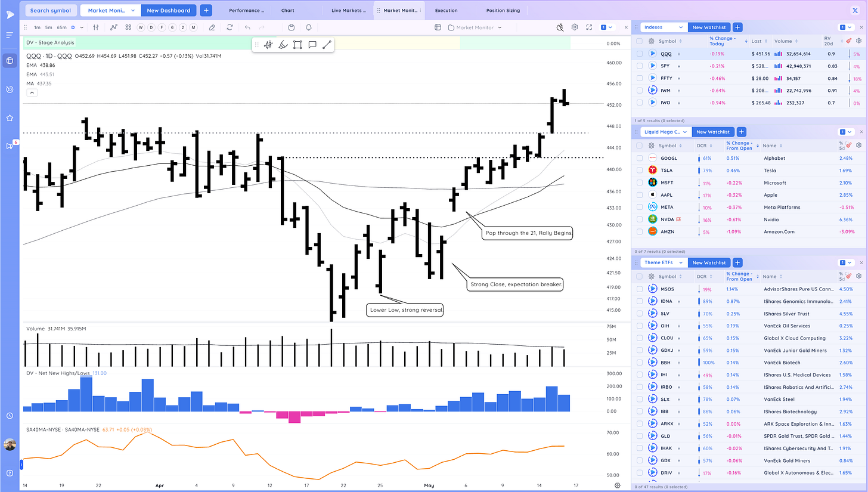Viewport: 868px width, 492px height.
Task: Open the chart settings gear icon
Action: coord(575,27)
